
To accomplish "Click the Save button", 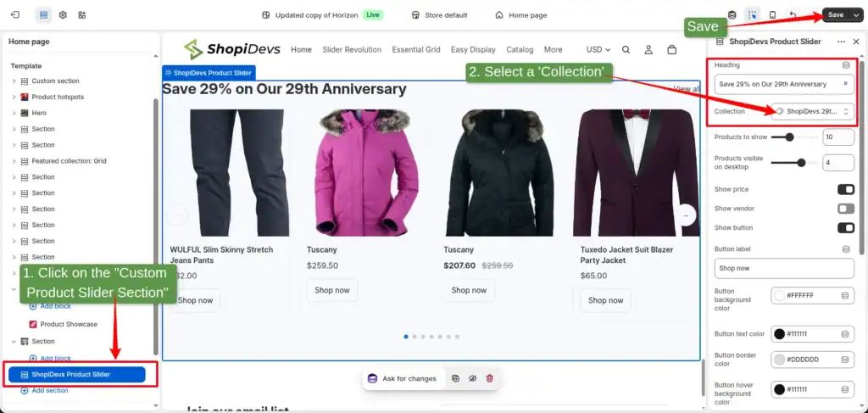I will coord(836,15).
